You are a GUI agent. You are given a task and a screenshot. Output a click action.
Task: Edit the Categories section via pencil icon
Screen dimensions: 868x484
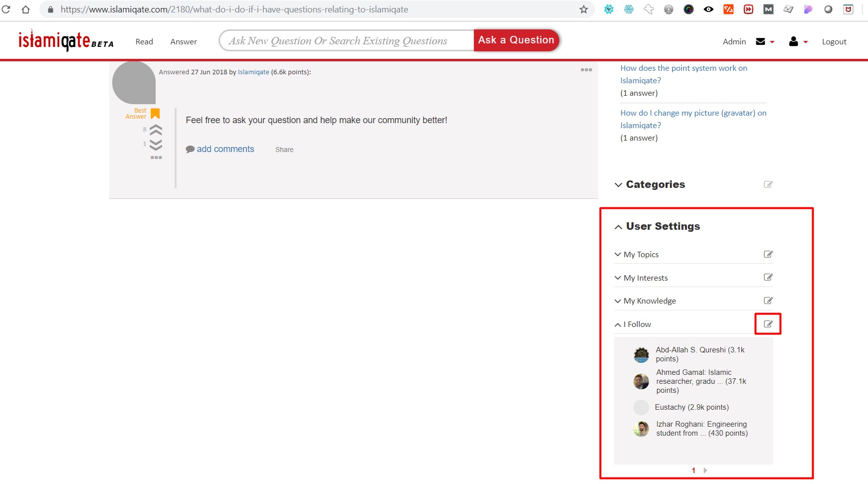(x=768, y=184)
